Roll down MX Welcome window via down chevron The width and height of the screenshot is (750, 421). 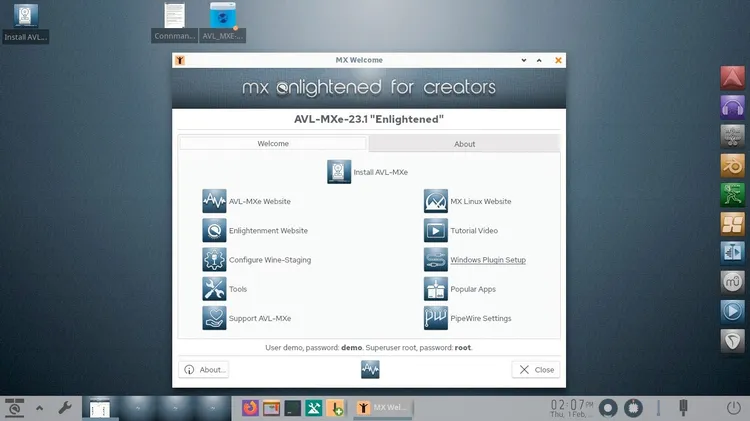(524, 60)
